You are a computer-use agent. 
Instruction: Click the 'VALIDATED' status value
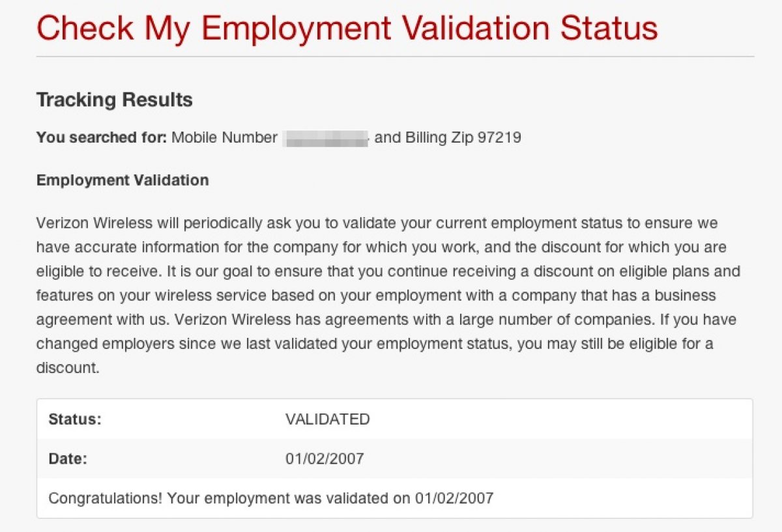(327, 419)
